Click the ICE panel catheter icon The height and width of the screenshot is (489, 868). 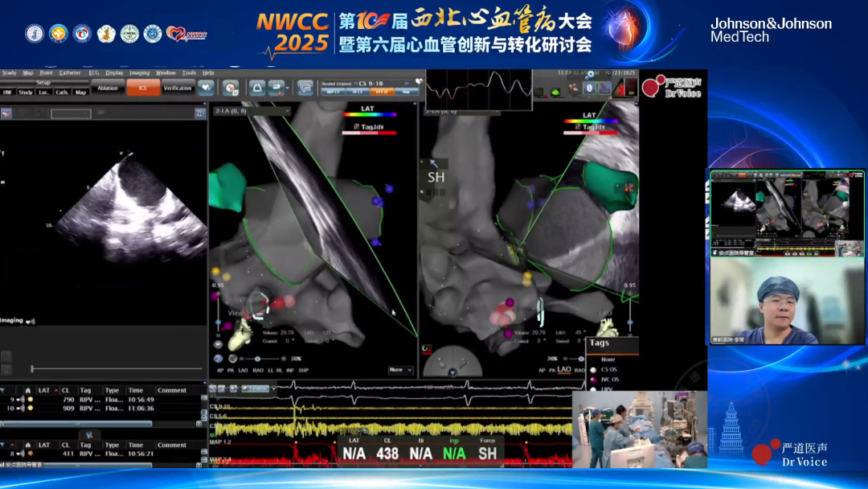click(x=6, y=113)
